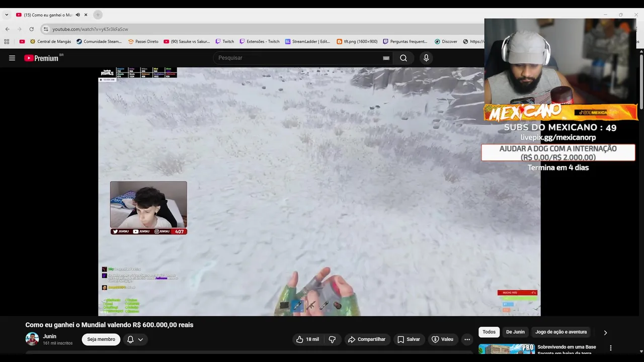Click the Seja membro button
644x362 pixels.
[x=101, y=339]
